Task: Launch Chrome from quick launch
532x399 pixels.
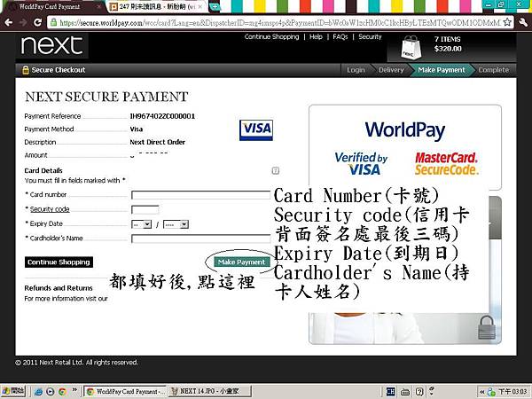Action: (62, 392)
